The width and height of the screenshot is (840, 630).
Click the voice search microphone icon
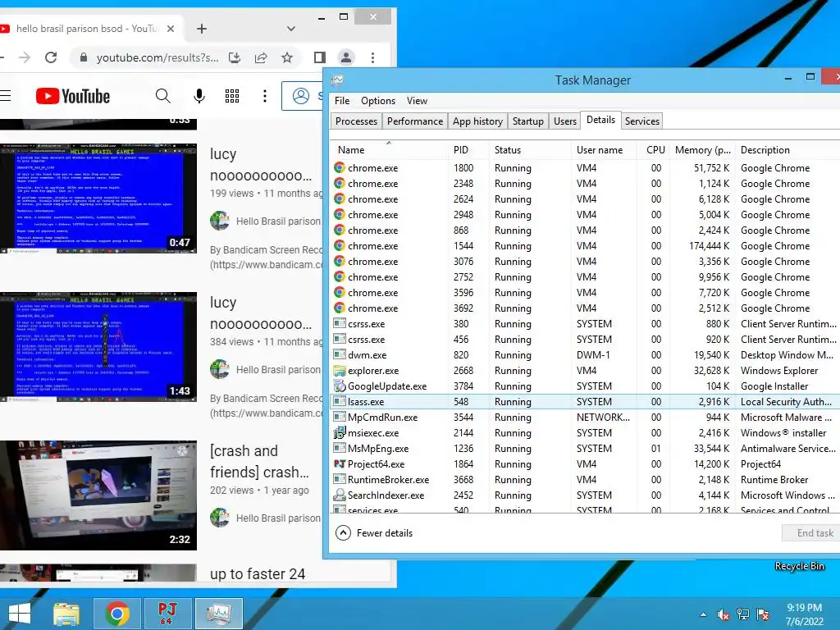[199, 97]
